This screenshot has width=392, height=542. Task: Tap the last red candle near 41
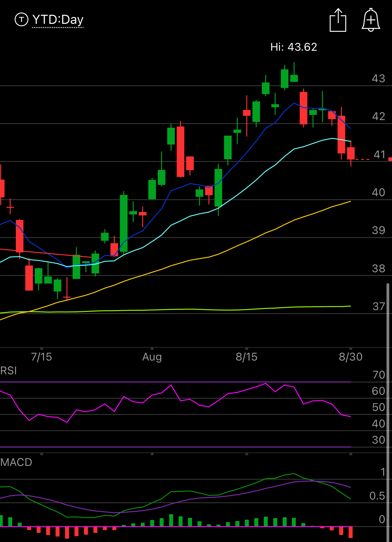[x=351, y=153]
